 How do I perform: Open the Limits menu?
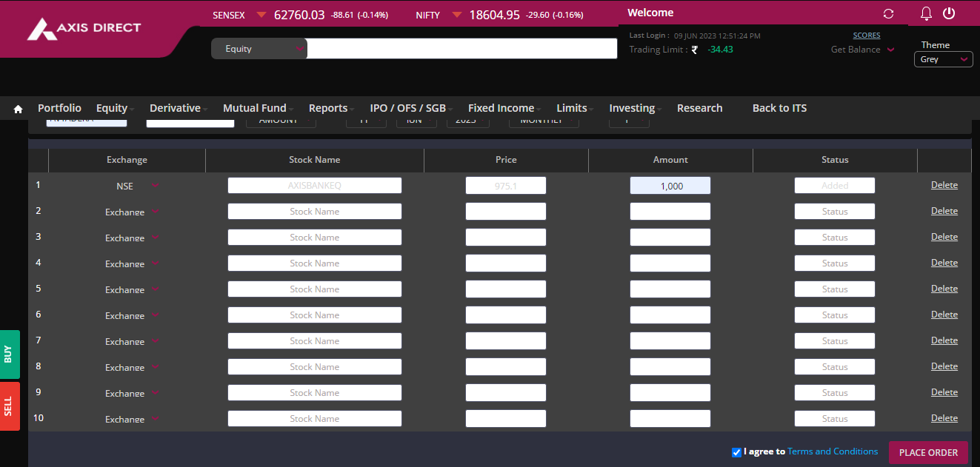coord(574,108)
